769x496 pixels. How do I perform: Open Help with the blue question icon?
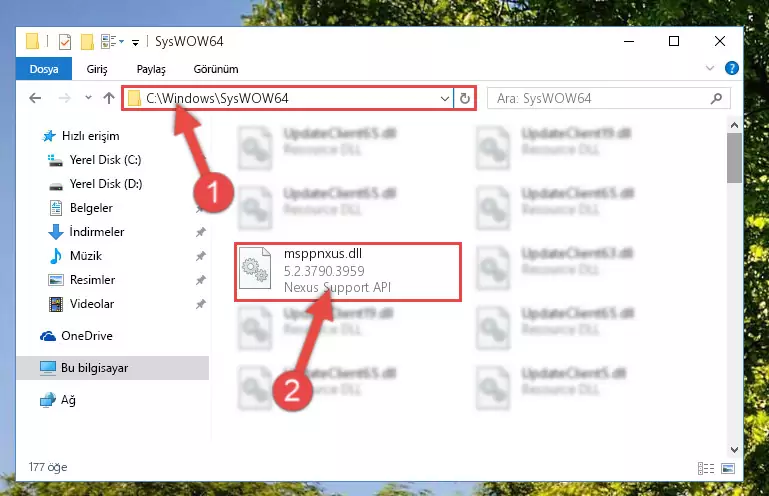(x=731, y=68)
